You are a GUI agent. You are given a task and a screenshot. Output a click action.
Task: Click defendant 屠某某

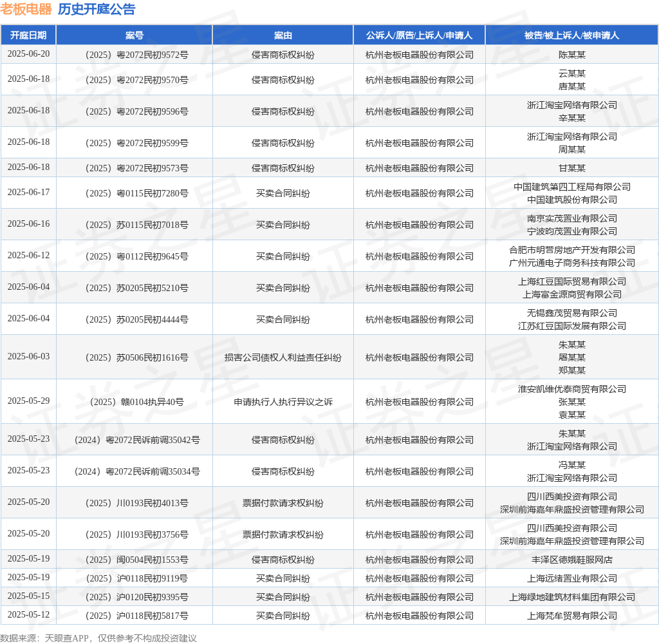click(x=572, y=357)
